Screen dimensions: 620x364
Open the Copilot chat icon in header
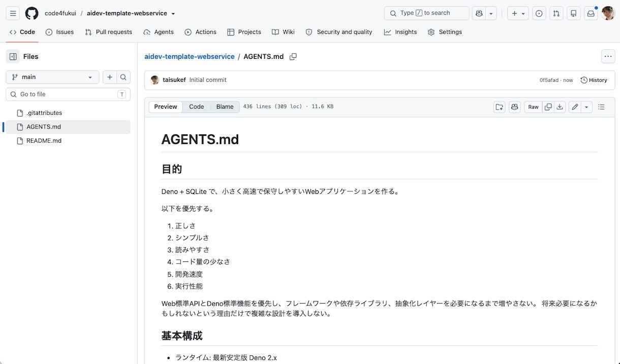point(479,13)
